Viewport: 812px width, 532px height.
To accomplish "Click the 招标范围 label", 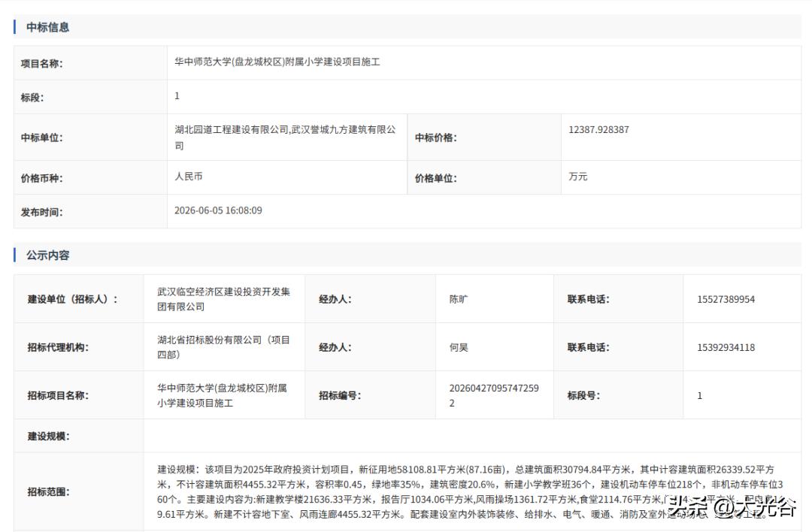I will [49, 491].
